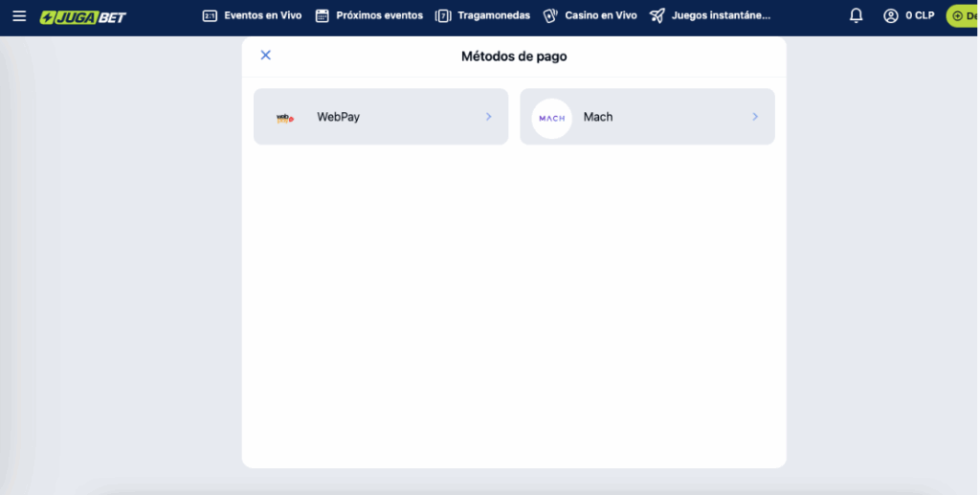Open notifications with the bell icon
Image resolution: width=980 pixels, height=495 pixels.
point(857,16)
